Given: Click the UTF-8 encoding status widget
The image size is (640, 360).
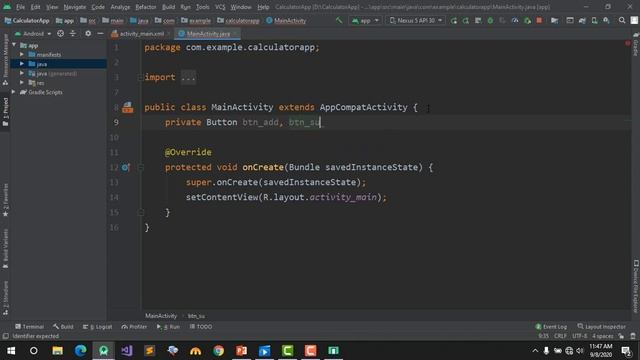Looking at the screenshot, I should (x=580, y=336).
